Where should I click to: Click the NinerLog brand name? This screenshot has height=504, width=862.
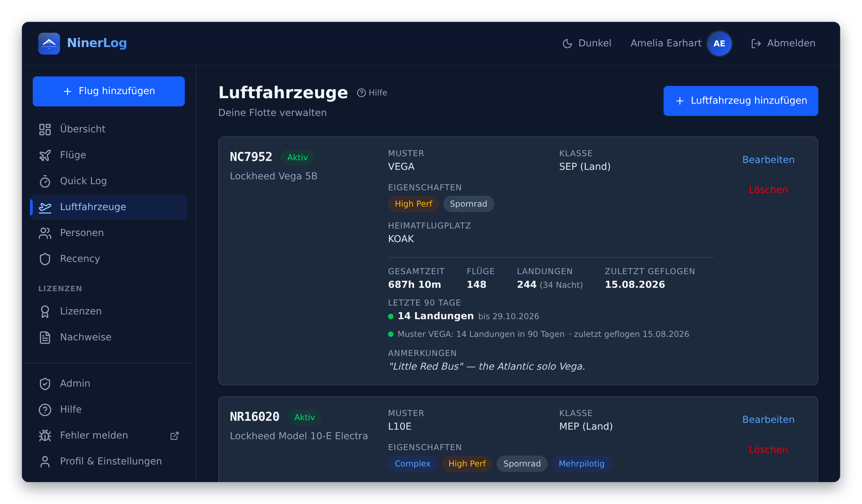click(x=97, y=43)
